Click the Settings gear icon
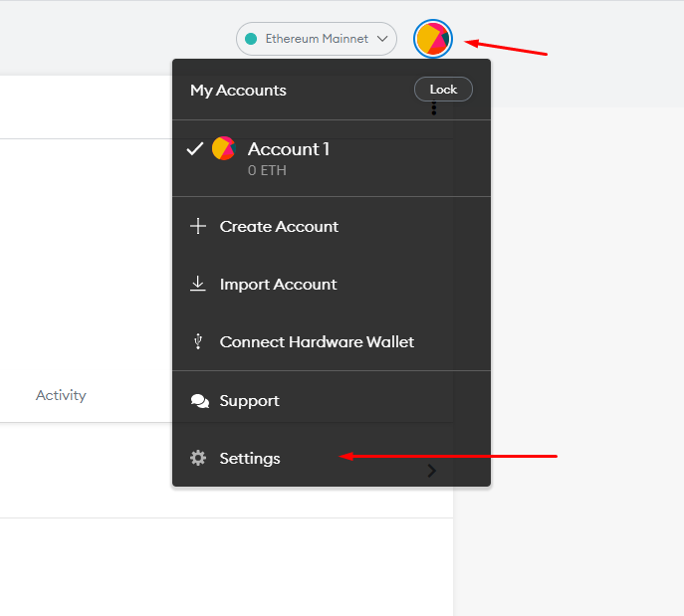 click(x=198, y=458)
